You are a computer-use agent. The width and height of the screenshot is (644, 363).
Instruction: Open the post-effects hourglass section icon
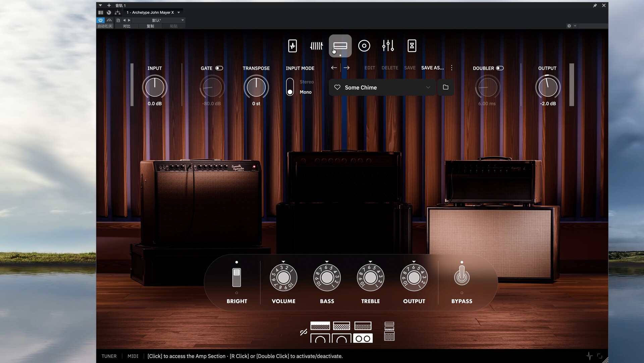tap(412, 46)
